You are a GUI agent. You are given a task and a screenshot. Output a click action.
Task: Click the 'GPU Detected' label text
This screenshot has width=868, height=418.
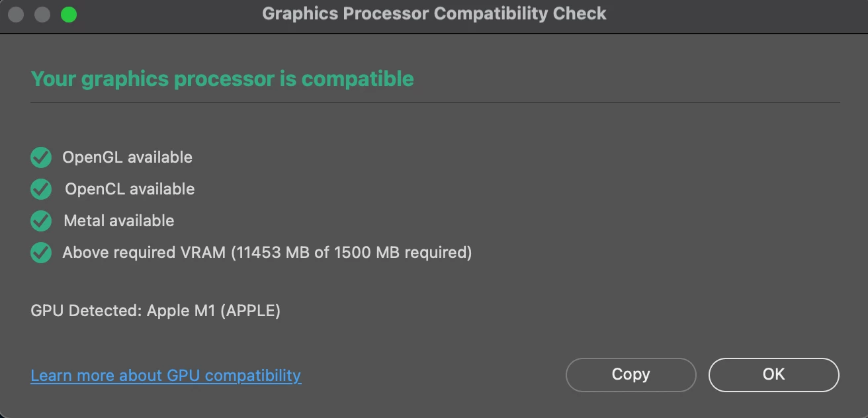coord(85,311)
